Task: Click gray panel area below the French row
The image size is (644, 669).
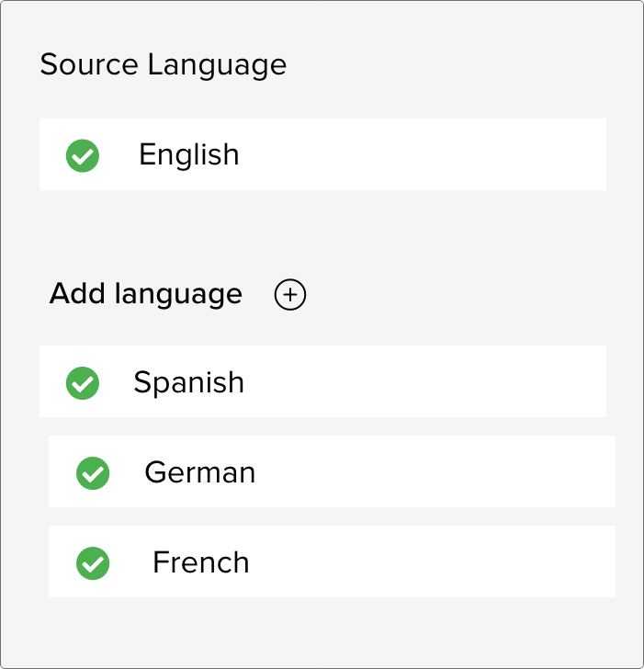Action: tap(322, 634)
